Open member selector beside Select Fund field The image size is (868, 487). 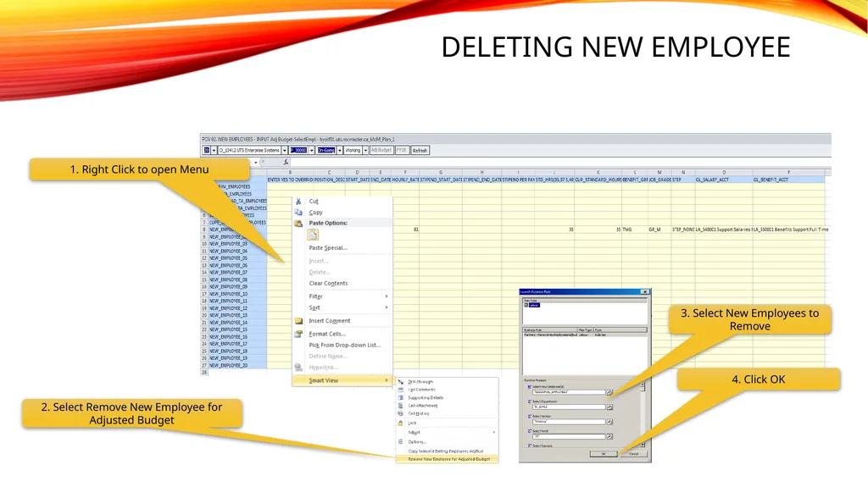pyautogui.click(x=609, y=437)
